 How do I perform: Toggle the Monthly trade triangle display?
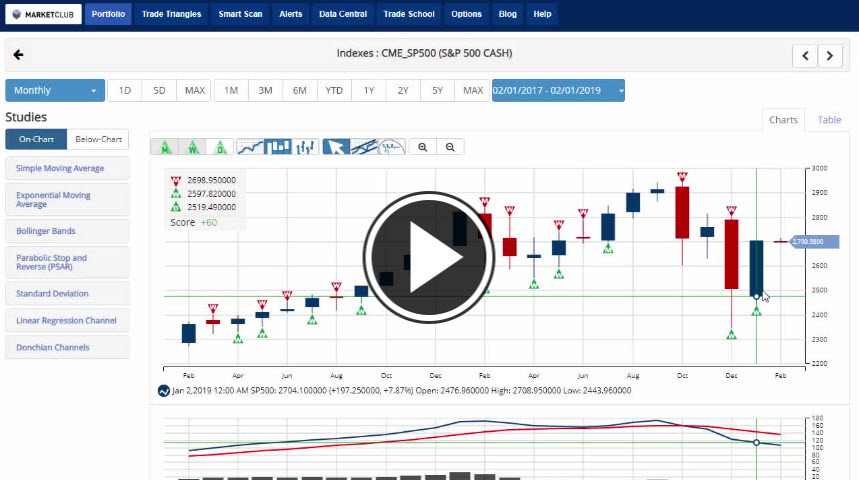click(165, 147)
